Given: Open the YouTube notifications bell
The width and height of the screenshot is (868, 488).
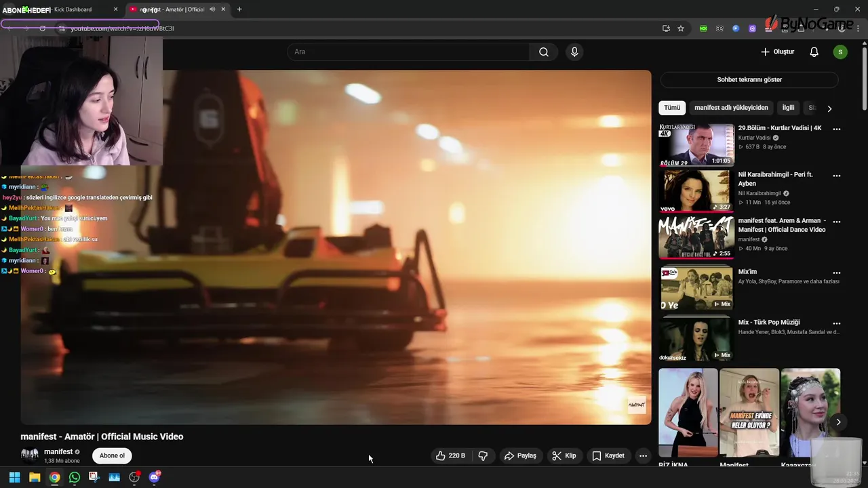Looking at the screenshot, I should pos(814,52).
